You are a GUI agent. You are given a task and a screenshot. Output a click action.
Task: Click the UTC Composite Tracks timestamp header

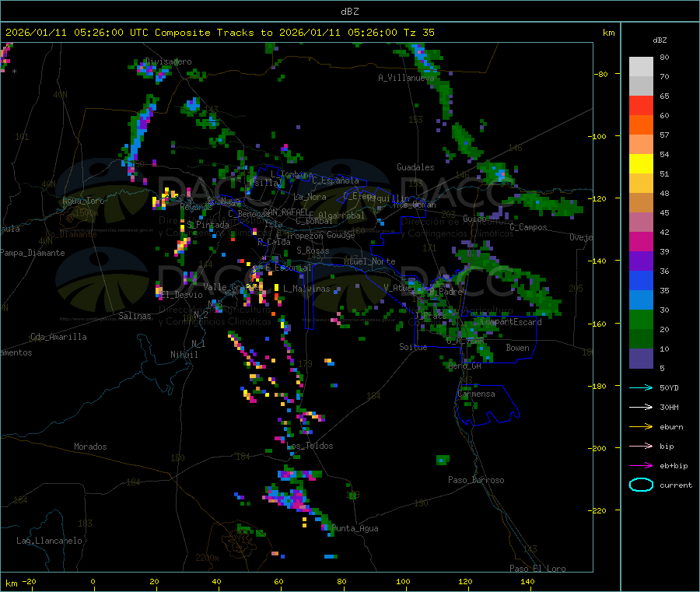coord(220,33)
